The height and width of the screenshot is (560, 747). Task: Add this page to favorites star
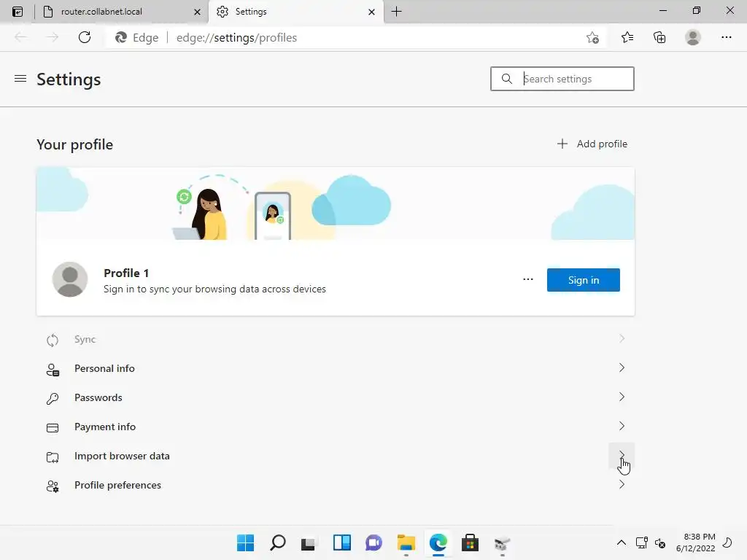point(592,38)
